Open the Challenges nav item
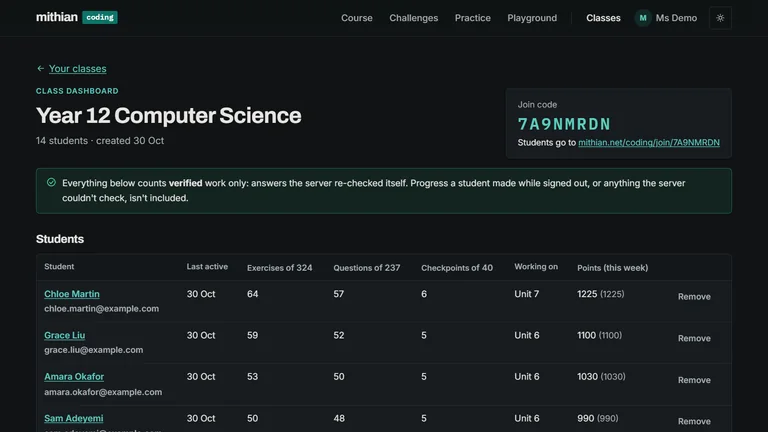Image resolution: width=768 pixels, height=432 pixels. (413, 18)
